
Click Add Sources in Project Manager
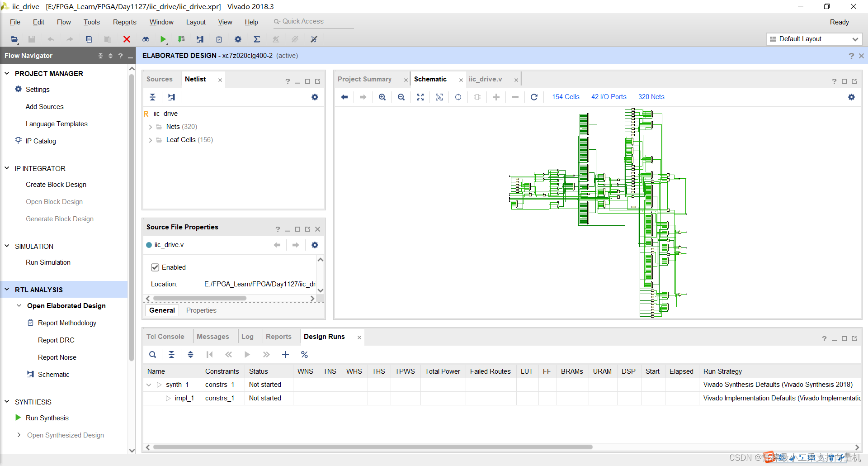coord(44,107)
